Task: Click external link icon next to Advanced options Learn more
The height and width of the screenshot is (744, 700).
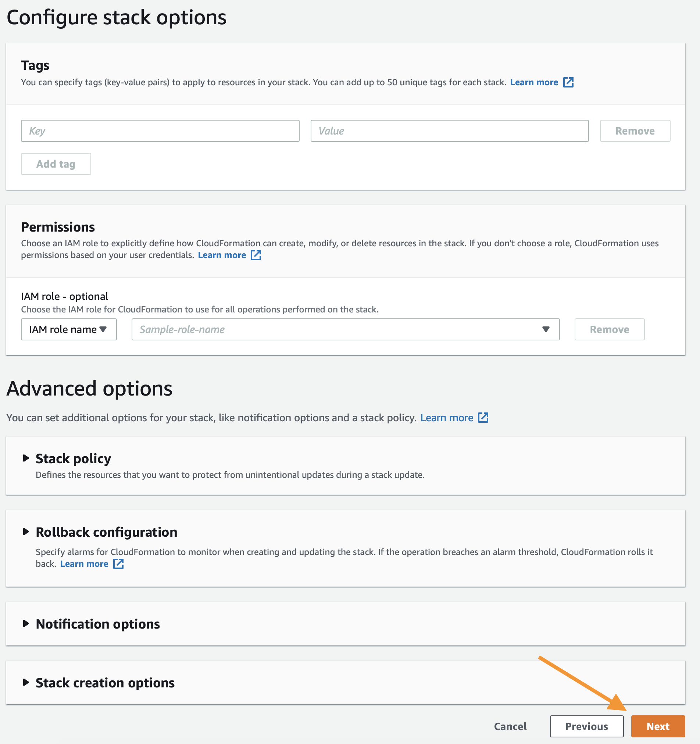Action: click(483, 418)
